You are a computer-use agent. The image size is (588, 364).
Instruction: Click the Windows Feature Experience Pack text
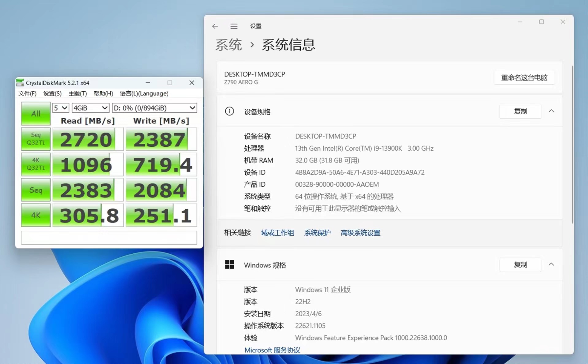click(371, 338)
